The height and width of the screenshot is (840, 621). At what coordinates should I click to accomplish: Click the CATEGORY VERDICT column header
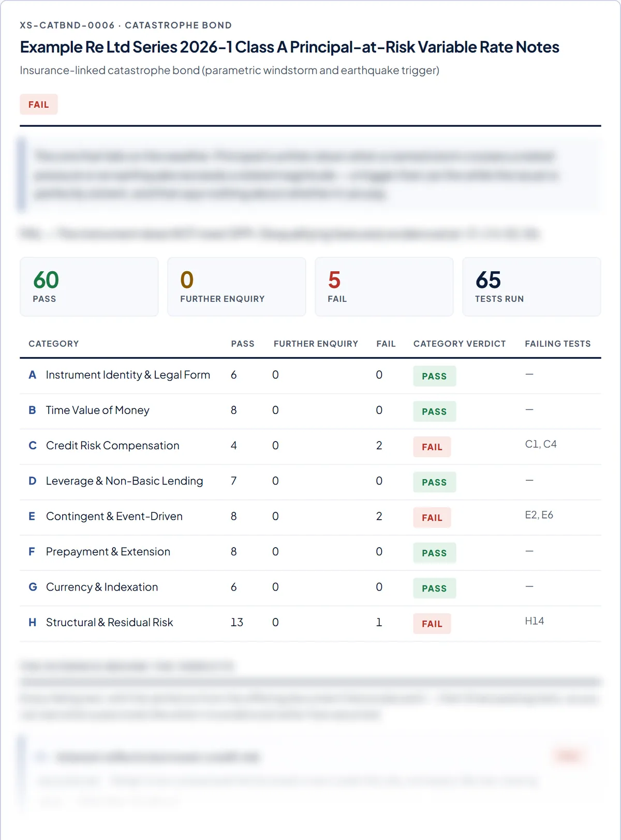[x=460, y=344]
